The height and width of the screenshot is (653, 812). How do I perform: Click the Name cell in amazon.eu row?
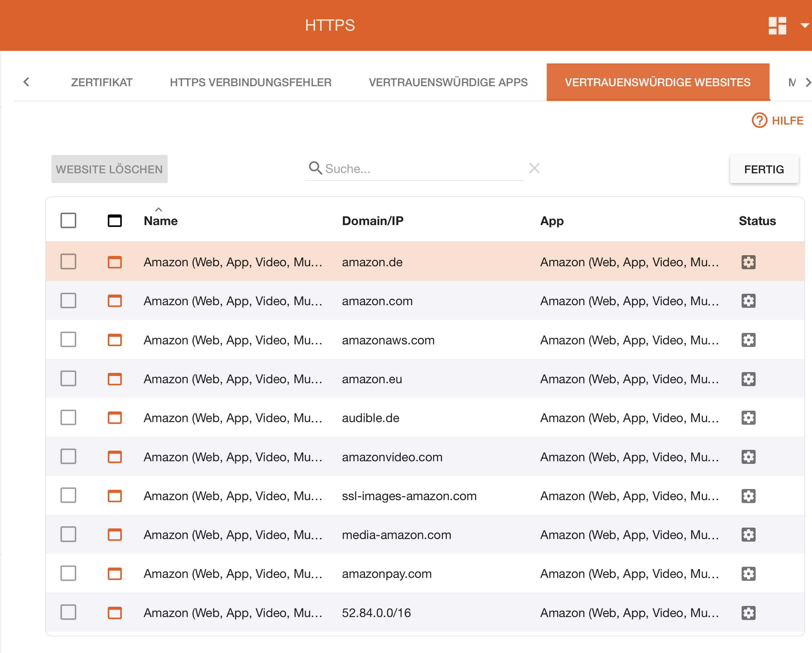[233, 379]
